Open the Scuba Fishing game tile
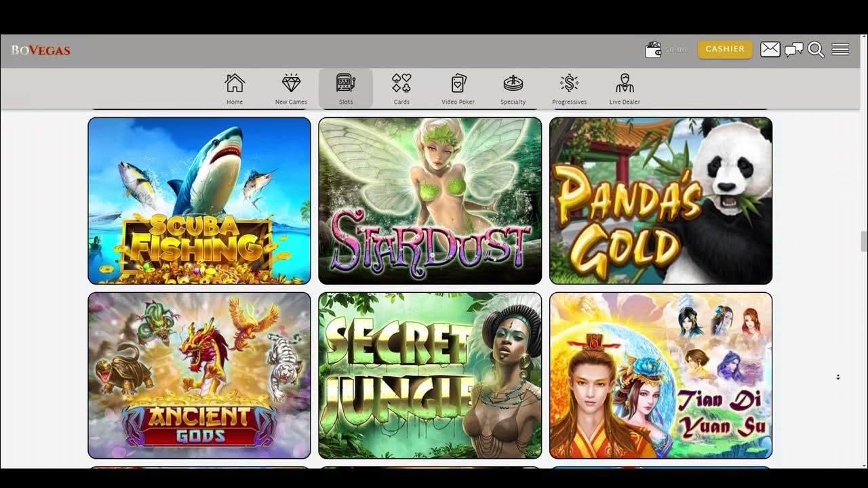This screenshot has height=488, width=868. point(199,201)
